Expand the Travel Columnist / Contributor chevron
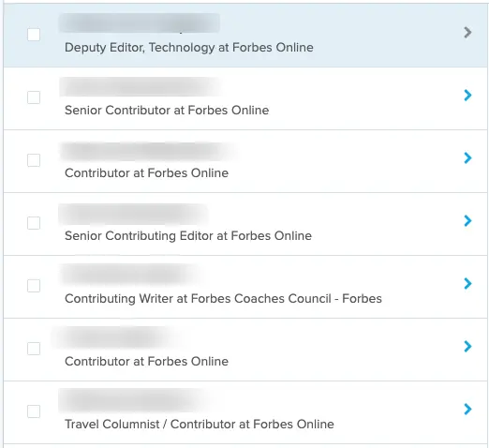Screen dimensions: 489x448 coord(467,410)
